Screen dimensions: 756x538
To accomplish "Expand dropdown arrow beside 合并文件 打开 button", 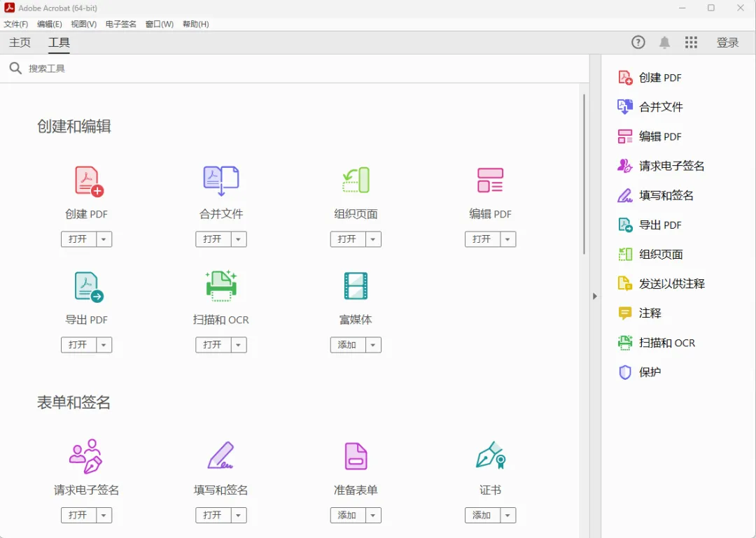I will (x=238, y=239).
